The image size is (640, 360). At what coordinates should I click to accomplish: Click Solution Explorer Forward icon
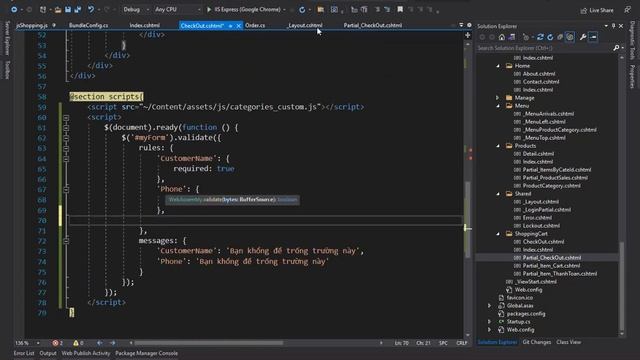492,37
